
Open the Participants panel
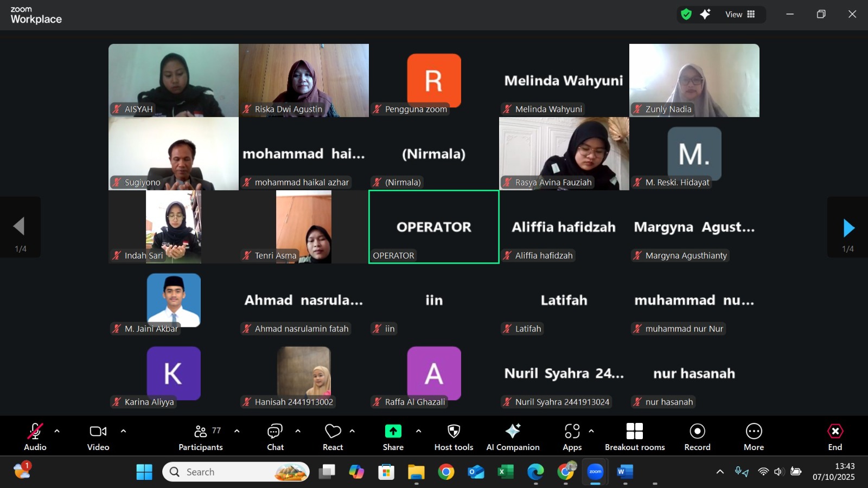tap(200, 437)
